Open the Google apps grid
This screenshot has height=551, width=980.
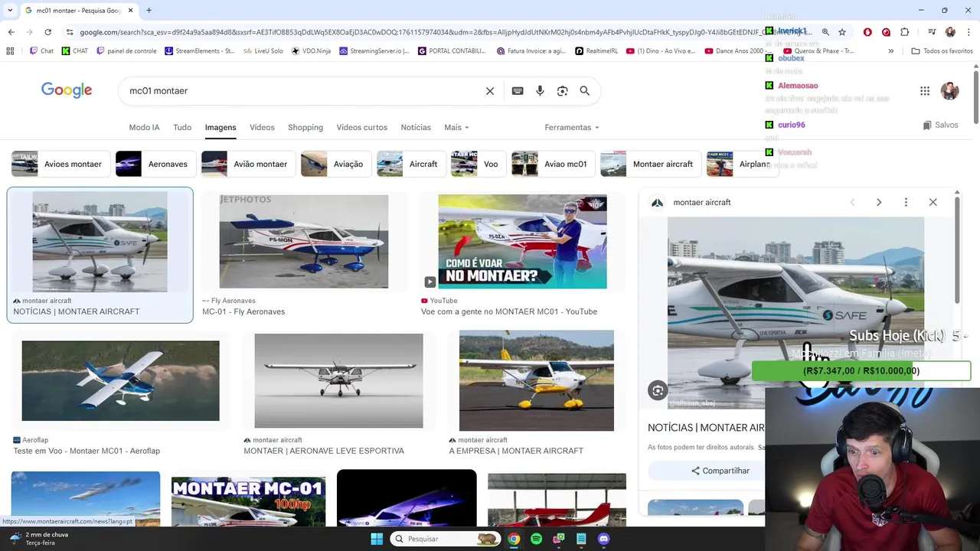925,91
